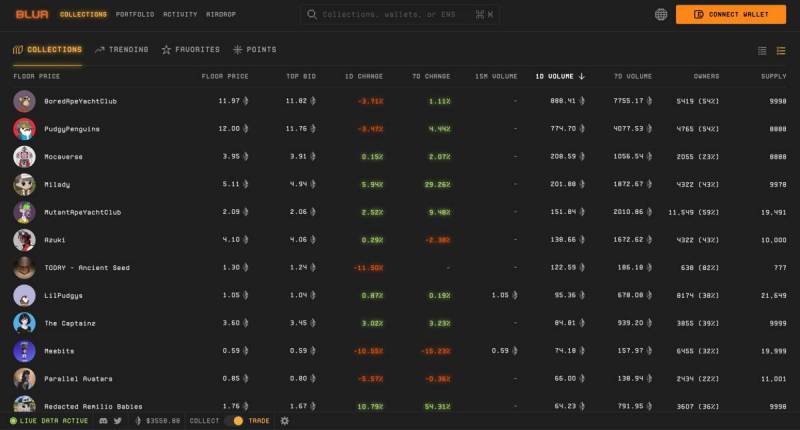800x430 pixels.
Task: Select the comfortable row density icon
Action: [x=781, y=50]
